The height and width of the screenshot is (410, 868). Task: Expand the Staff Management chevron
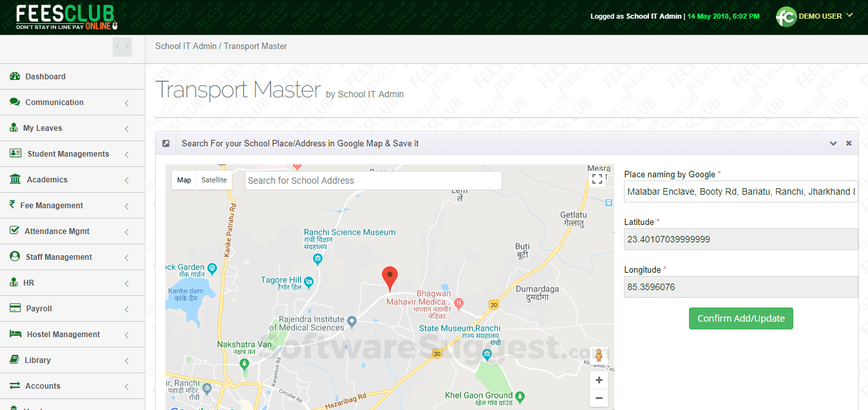click(x=126, y=257)
